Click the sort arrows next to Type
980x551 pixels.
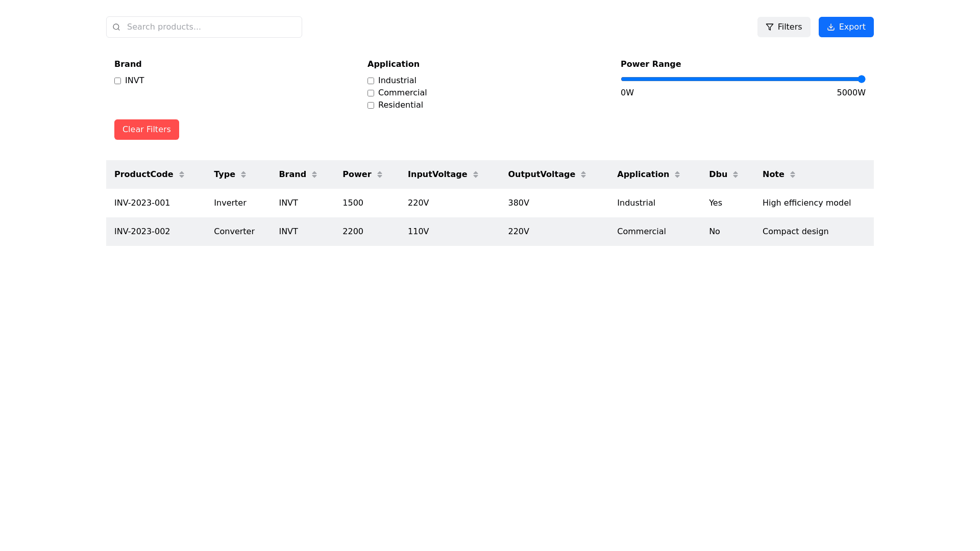pyautogui.click(x=243, y=174)
